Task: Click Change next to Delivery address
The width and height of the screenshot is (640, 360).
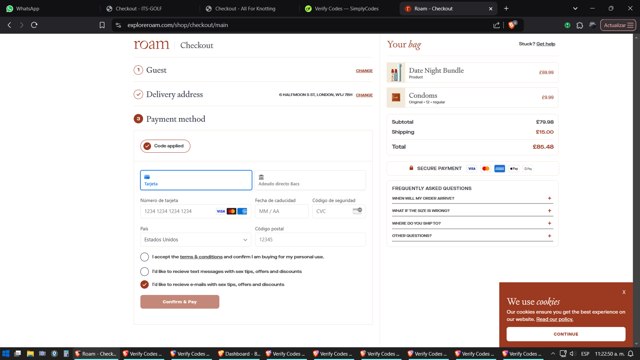Action: [x=364, y=95]
